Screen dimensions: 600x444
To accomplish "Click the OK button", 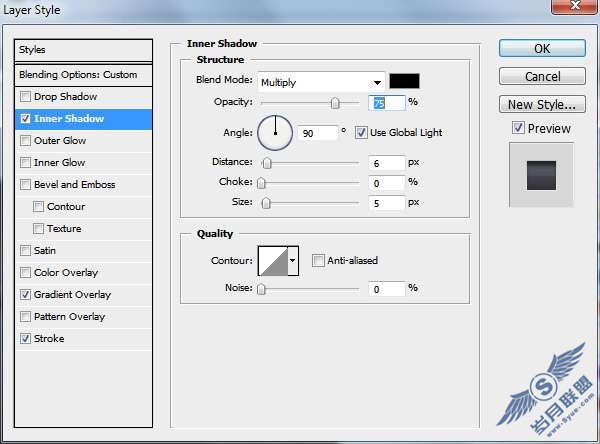I will click(x=542, y=49).
